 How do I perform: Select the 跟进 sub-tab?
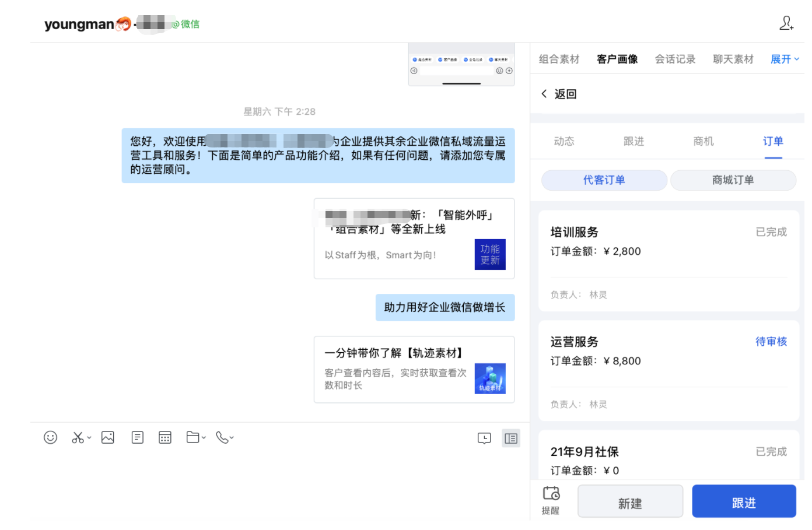633,141
